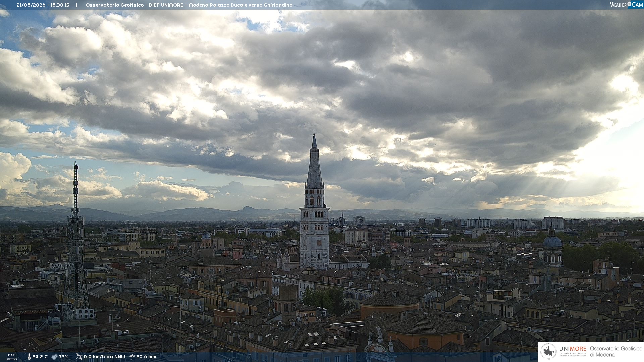Select the DATI METEO label
The image size is (644, 362).
tap(12, 357)
